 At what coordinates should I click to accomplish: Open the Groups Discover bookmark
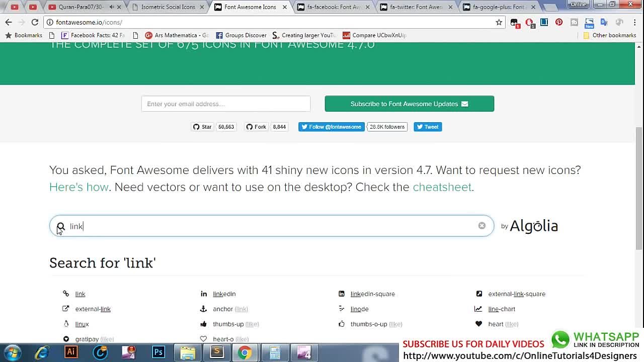coord(241,35)
